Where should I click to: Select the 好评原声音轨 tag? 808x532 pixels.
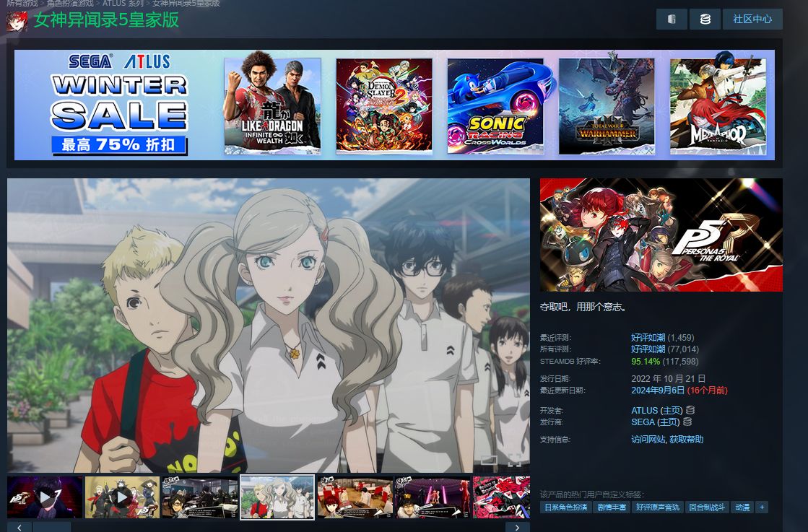click(658, 507)
